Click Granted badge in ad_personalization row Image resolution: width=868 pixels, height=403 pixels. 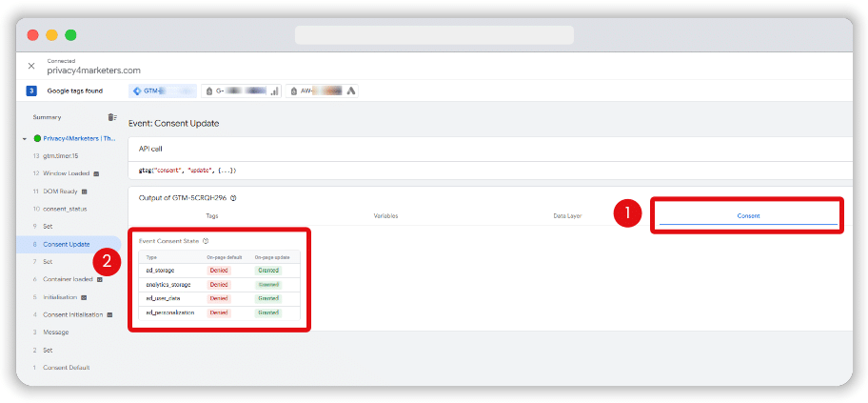click(x=268, y=312)
